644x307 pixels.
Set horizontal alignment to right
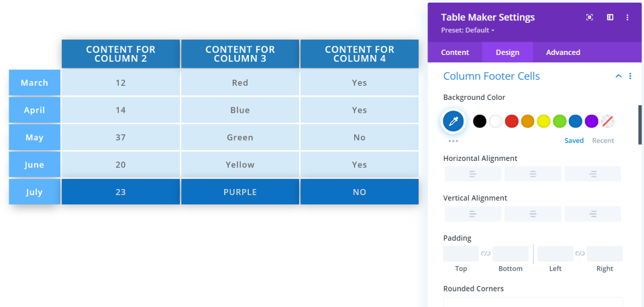[x=593, y=174]
